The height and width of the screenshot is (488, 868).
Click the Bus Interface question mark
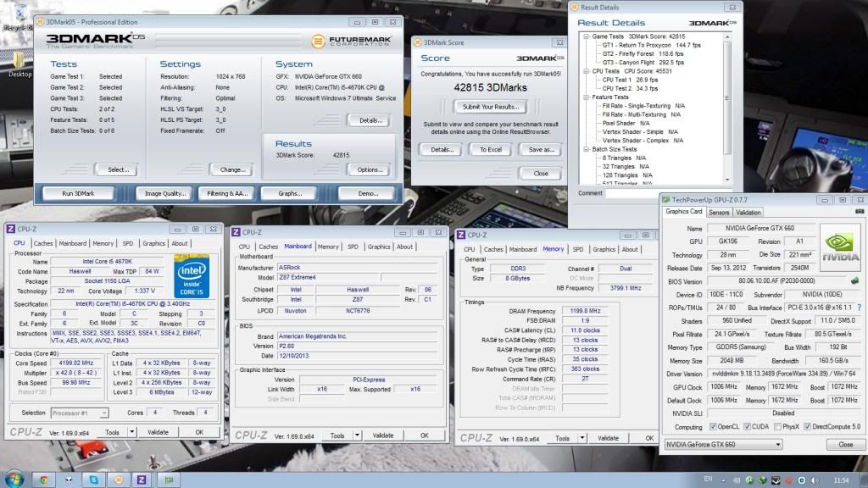pos(860,308)
